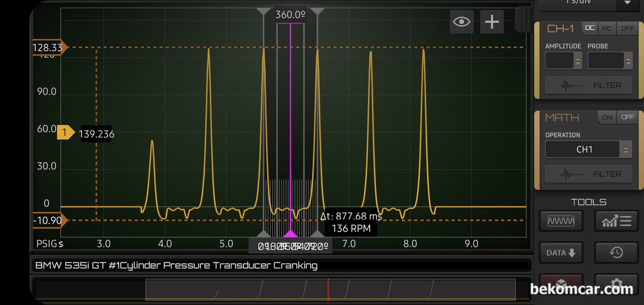This screenshot has width=644, height=305.
Task: Click the 128.33 upper horizontal cursor handle
Action: coord(49,47)
